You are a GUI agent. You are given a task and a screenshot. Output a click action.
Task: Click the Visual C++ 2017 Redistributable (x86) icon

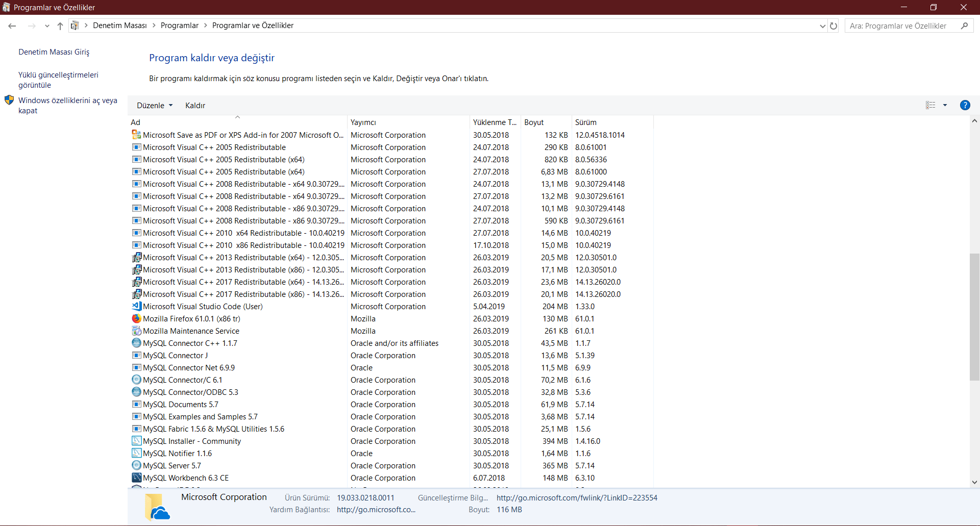click(x=136, y=294)
